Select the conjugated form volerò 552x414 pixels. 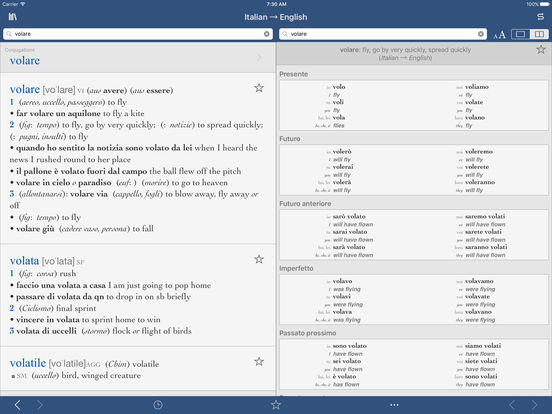point(342,151)
